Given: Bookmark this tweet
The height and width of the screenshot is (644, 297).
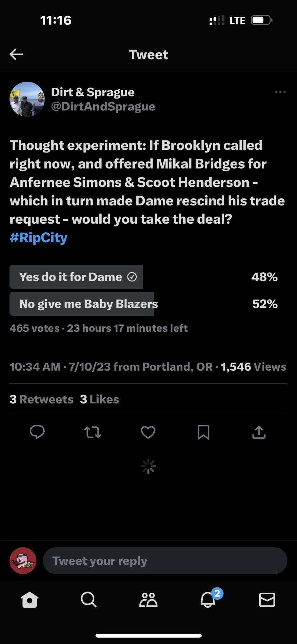Looking at the screenshot, I should (203, 432).
